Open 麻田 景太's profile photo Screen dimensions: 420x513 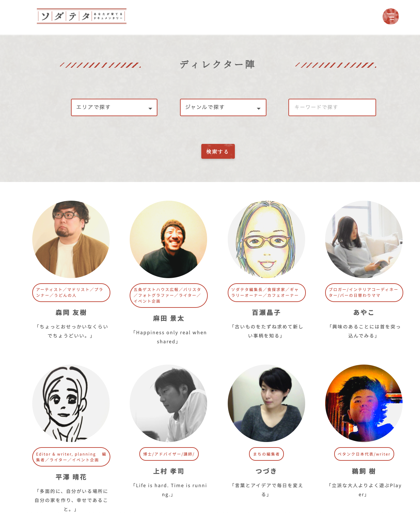coord(168,239)
